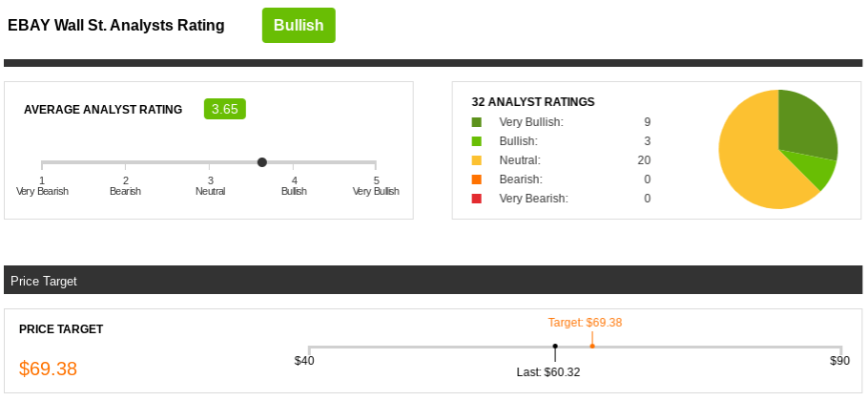Click the orange $69.38 price target value
Image resolution: width=868 pixels, height=401 pixels.
tap(48, 369)
